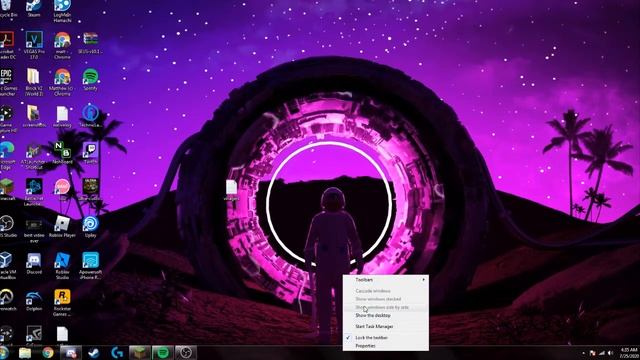
Task: Open the Spotify desktop shortcut
Action: [90, 79]
